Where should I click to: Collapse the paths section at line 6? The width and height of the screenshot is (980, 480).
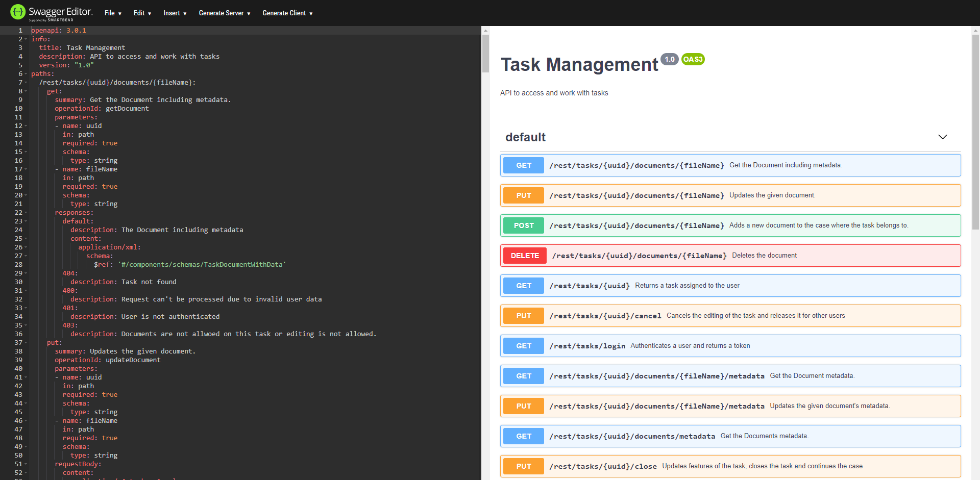click(x=25, y=73)
